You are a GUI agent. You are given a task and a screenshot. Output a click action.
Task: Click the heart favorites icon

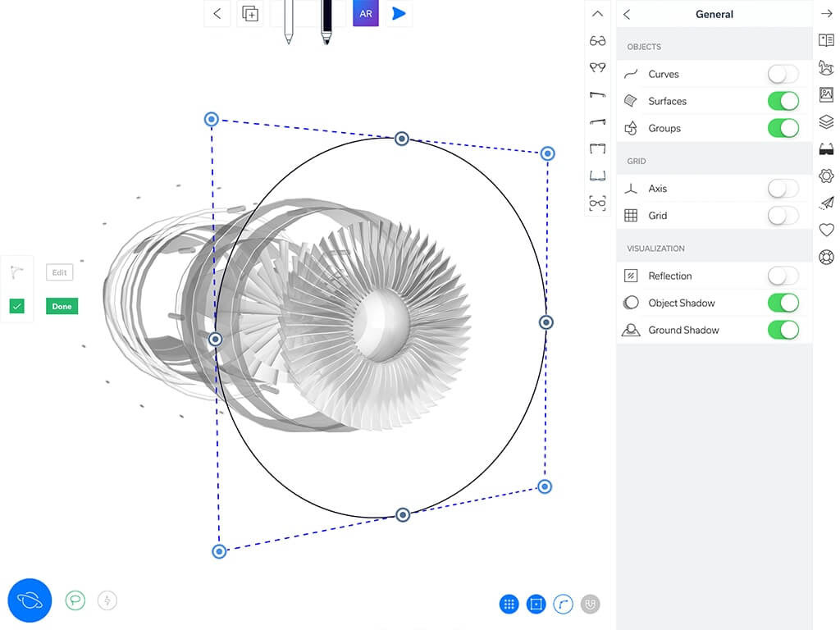[826, 230]
